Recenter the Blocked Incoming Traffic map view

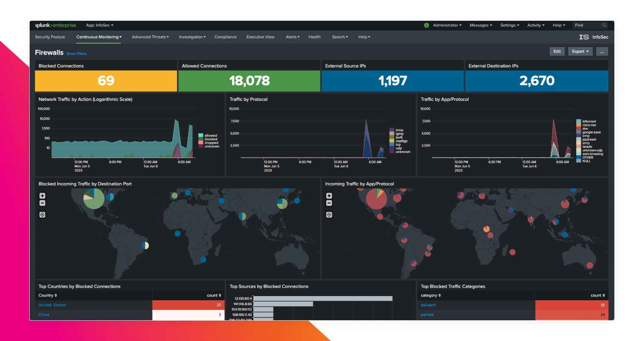[x=42, y=214]
